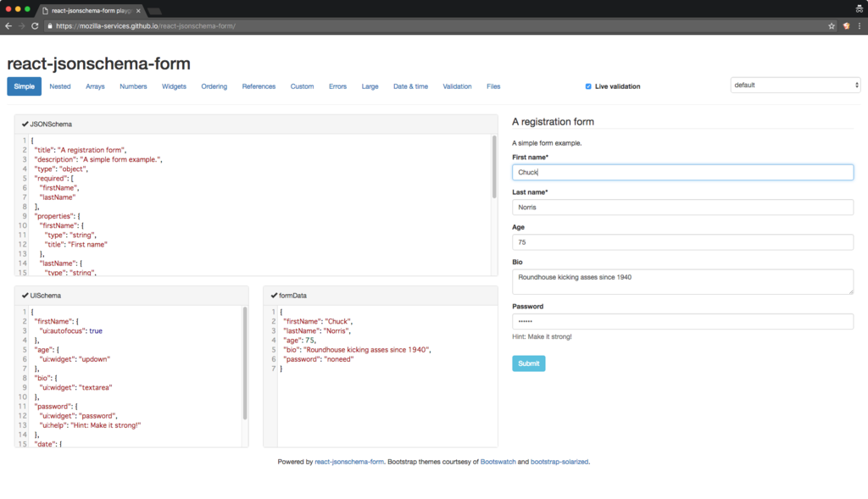Disable the Live validation checkbox
The width and height of the screenshot is (868, 499).
[588, 85]
